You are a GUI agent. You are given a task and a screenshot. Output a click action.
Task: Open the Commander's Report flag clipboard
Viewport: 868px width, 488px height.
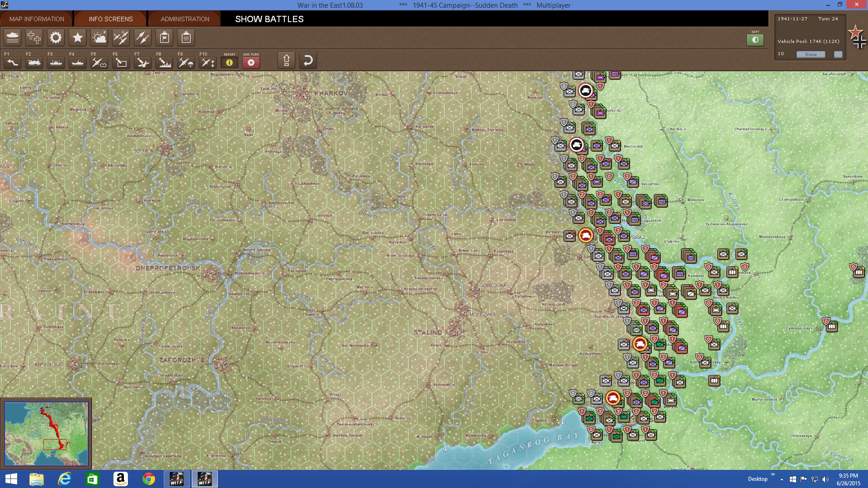click(165, 38)
